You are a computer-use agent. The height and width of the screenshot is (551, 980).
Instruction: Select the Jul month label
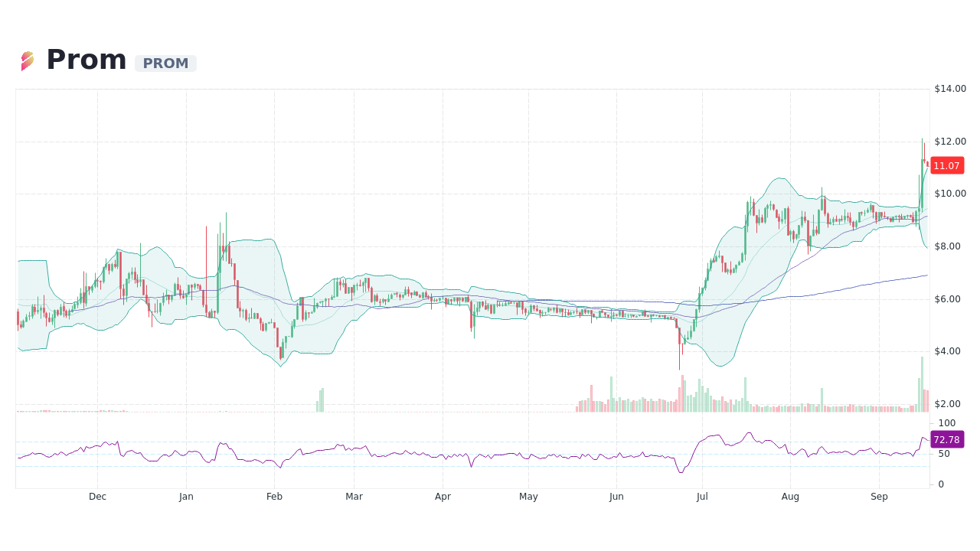pos(701,496)
